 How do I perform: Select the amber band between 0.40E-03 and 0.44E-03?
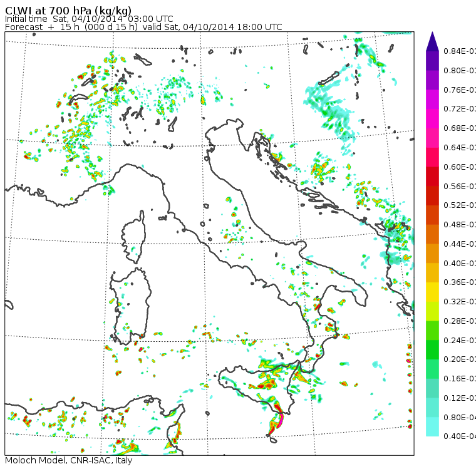[432, 254]
